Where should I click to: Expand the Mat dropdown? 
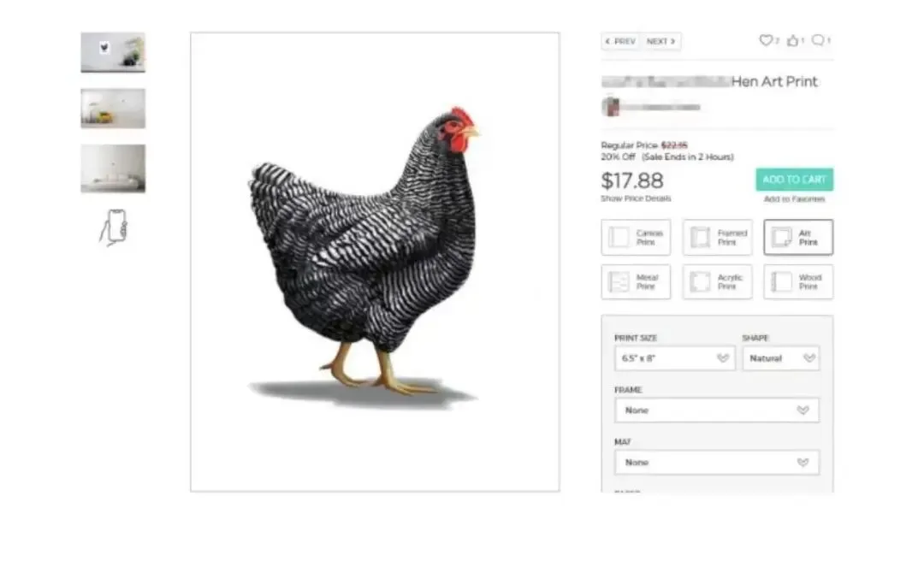point(717,463)
